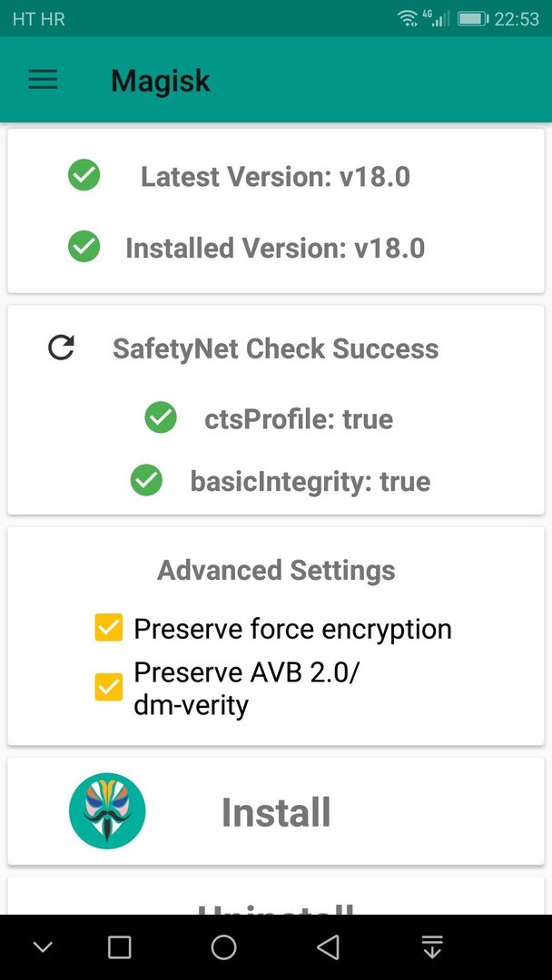This screenshot has width=552, height=980.
Task: Uncheck Preserve AVB 2.0/dm-verity checkbox
Action: 109,686
